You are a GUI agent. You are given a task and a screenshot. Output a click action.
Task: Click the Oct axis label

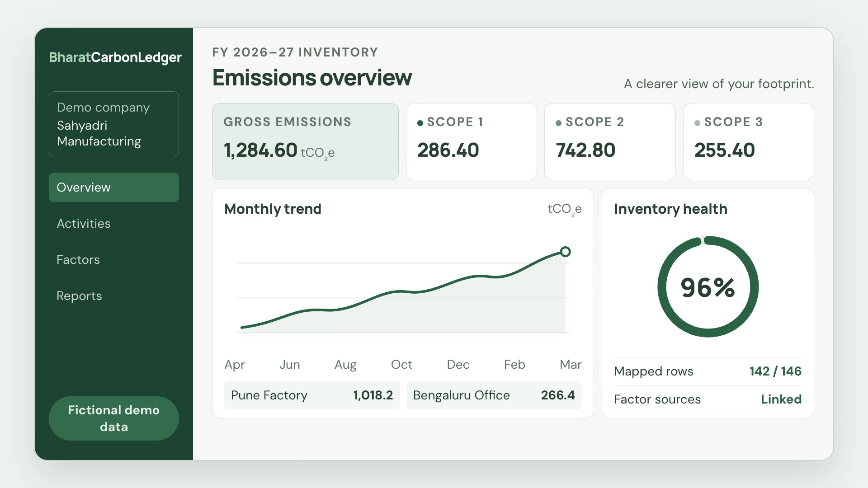point(401,365)
